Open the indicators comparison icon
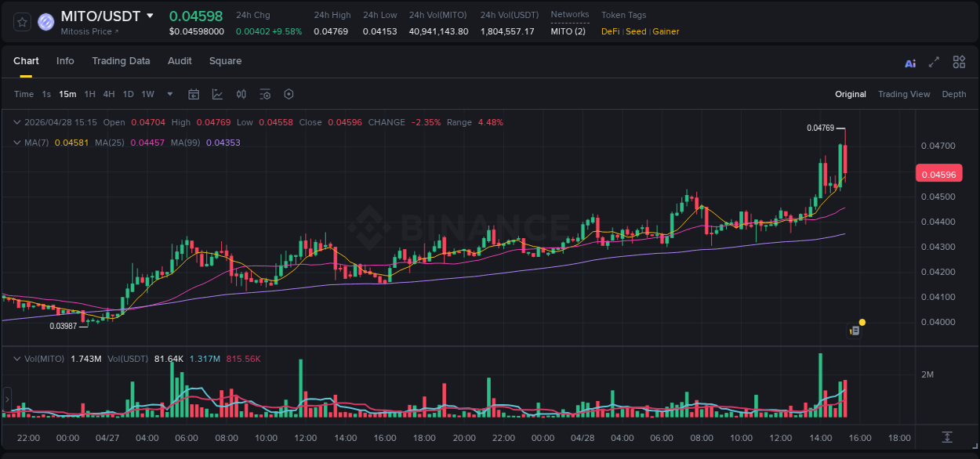Image resolution: width=980 pixels, height=459 pixels. tap(241, 94)
